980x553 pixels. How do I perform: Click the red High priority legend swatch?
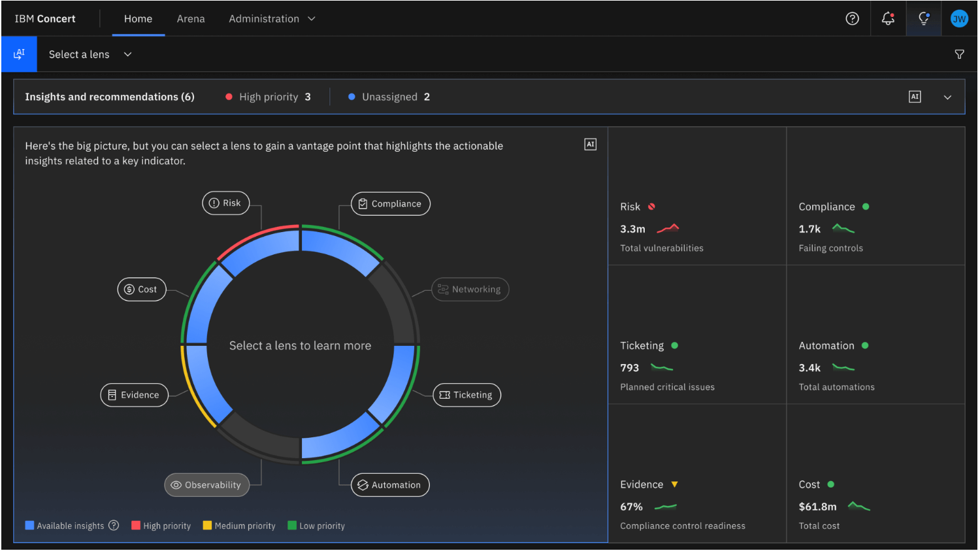136,526
